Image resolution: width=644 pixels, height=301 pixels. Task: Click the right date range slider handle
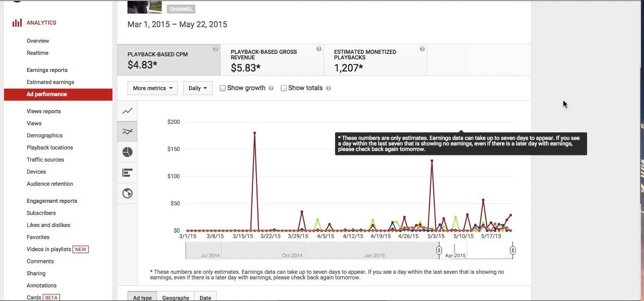pyautogui.click(x=512, y=250)
